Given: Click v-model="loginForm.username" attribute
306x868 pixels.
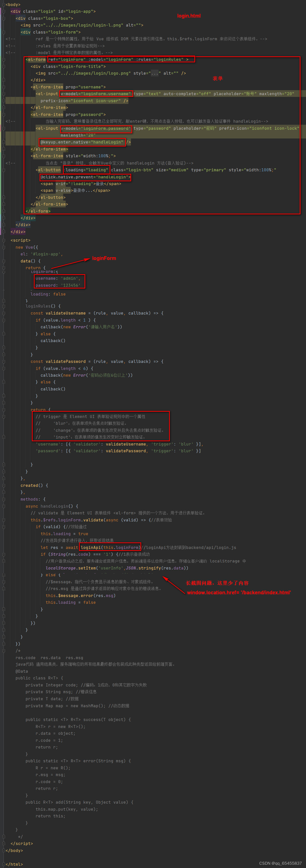Looking at the screenshot, I should tap(96, 94).
